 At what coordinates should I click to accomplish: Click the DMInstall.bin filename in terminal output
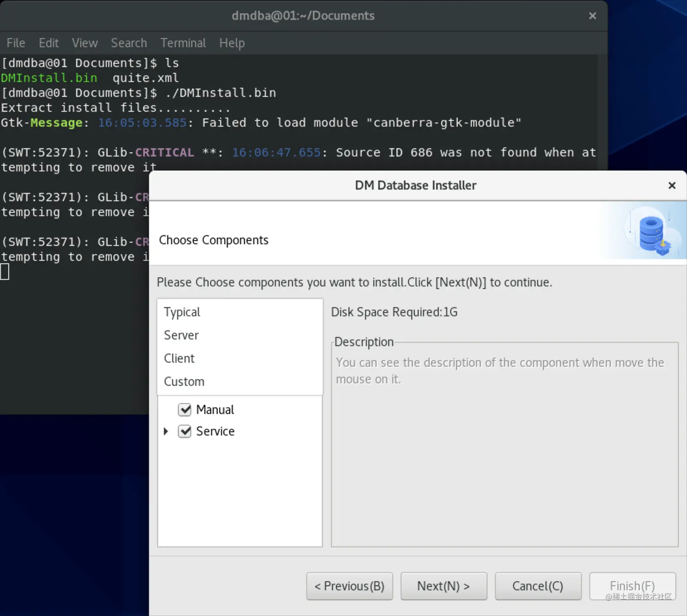click(49, 78)
